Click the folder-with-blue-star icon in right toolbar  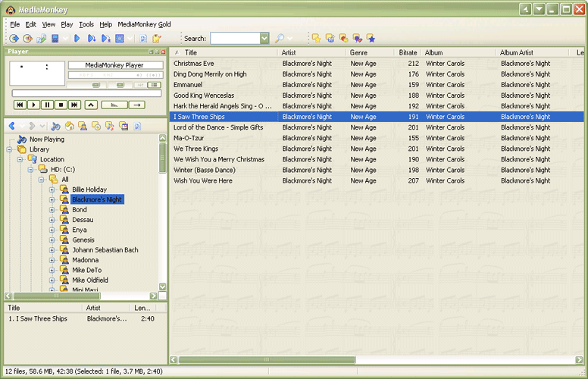tap(371, 38)
